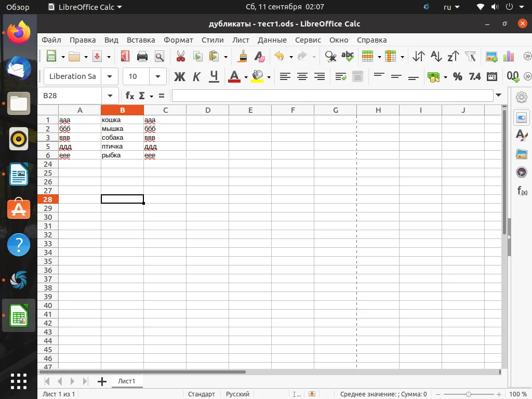Viewport: 532px width, 399px height.
Task: Toggle bold formatting
Action: coord(179,76)
